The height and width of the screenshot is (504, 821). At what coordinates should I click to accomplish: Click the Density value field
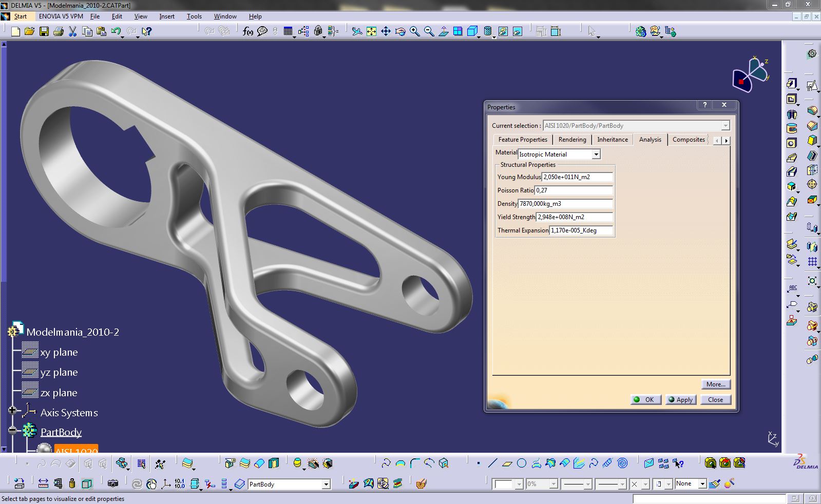(565, 204)
